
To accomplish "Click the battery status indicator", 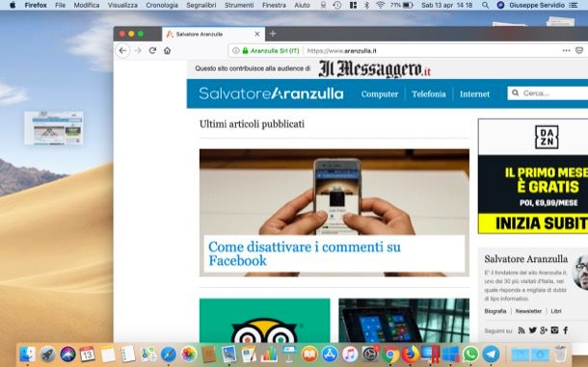I will point(402,5).
